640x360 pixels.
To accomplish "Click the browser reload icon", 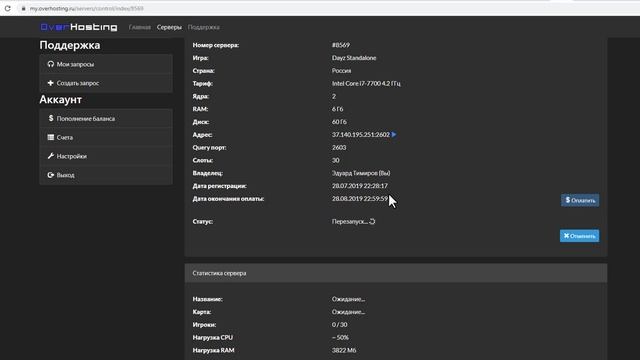I will (x=7, y=8).
